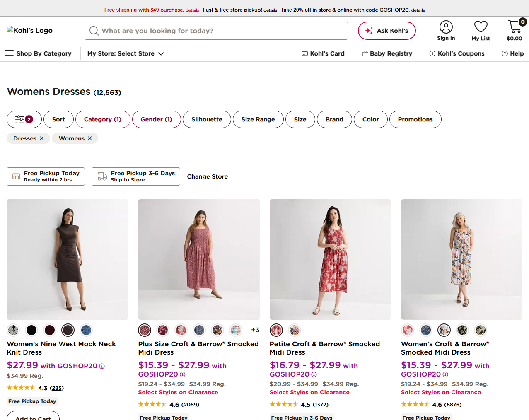Click info icon beside Petite GOSHOP20 price
Image resolution: width=529 pixels, height=420 pixels.
tap(314, 374)
